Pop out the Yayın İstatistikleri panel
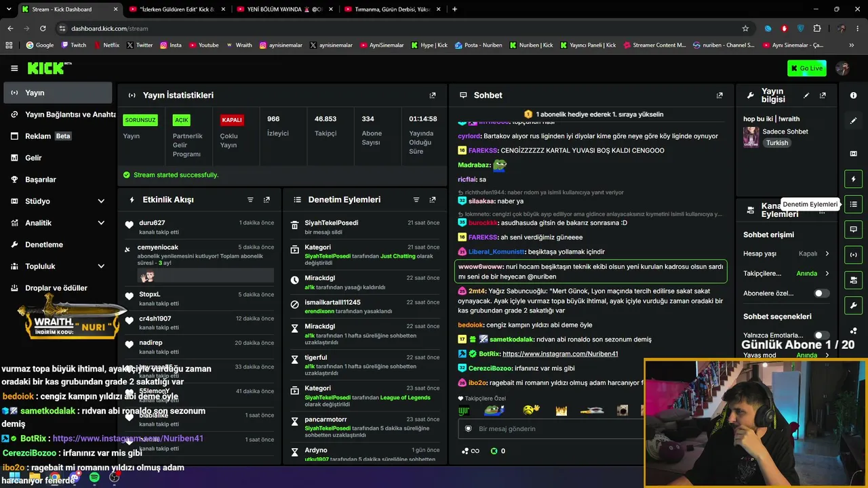The image size is (868, 488). [433, 96]
